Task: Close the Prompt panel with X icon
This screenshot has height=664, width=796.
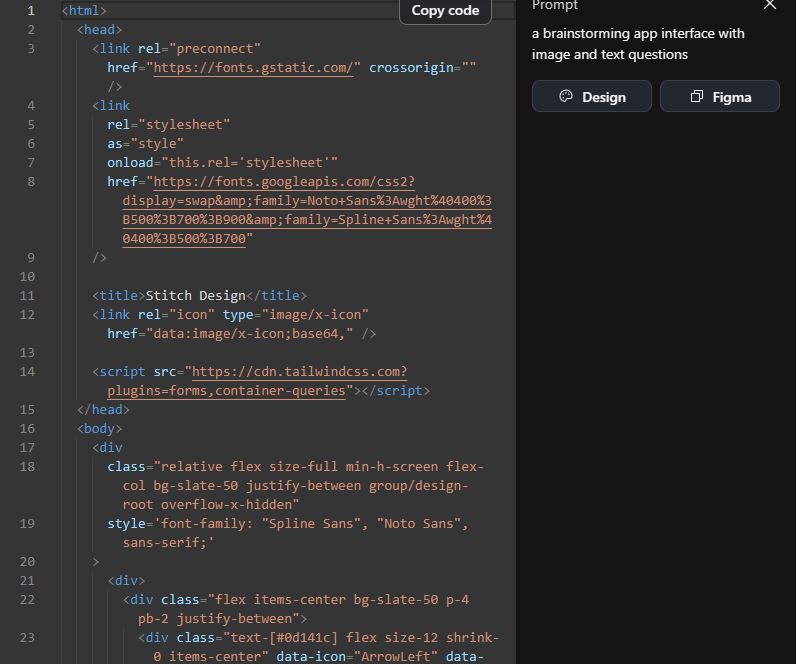Action: (769, 5)
